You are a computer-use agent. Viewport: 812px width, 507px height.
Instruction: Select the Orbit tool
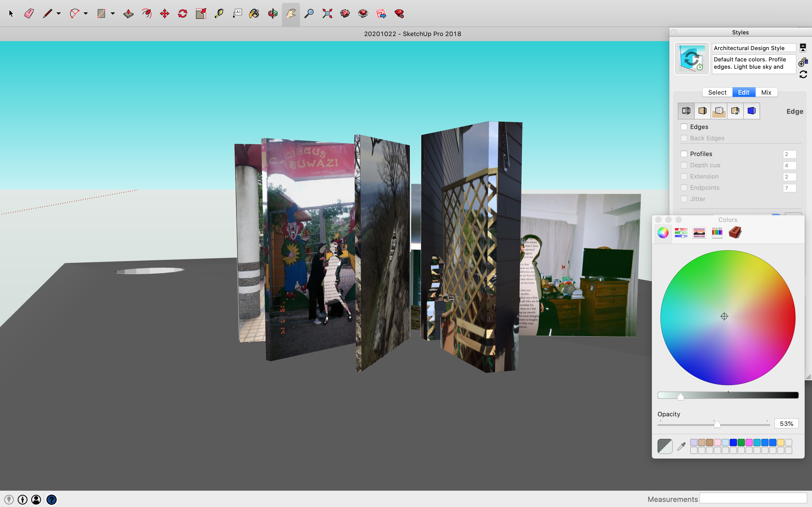272,14
